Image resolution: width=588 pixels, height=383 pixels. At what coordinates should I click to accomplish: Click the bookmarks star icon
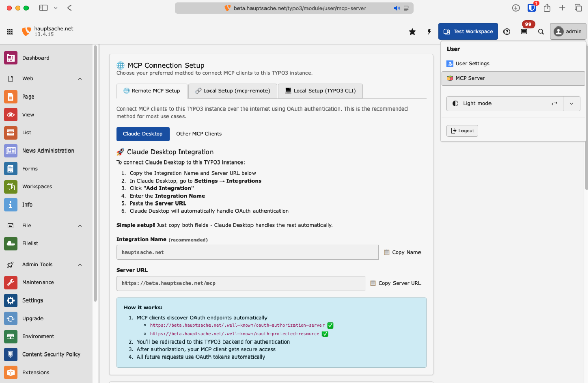click(x=412, y=32)
